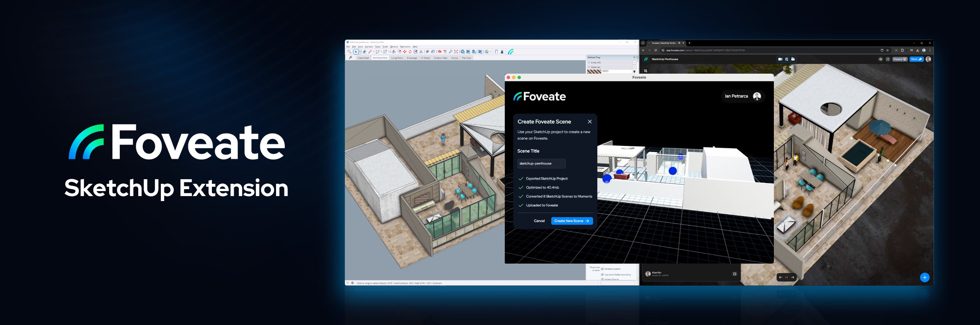Click the Foveate extension icon in SketchUp toolbar
Image resolution: width=980 pixels, height=325 pixels.
click(511, 52)
